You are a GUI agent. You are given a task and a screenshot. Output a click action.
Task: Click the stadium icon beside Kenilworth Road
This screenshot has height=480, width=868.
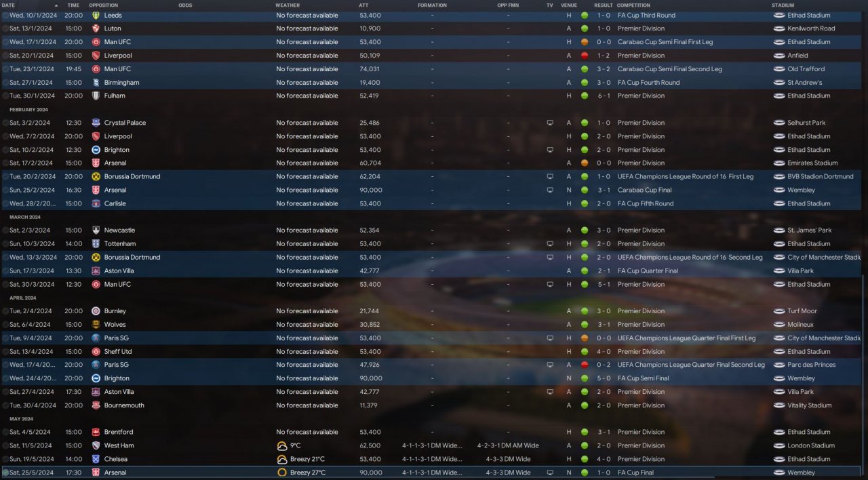click(x=779, y=28)
